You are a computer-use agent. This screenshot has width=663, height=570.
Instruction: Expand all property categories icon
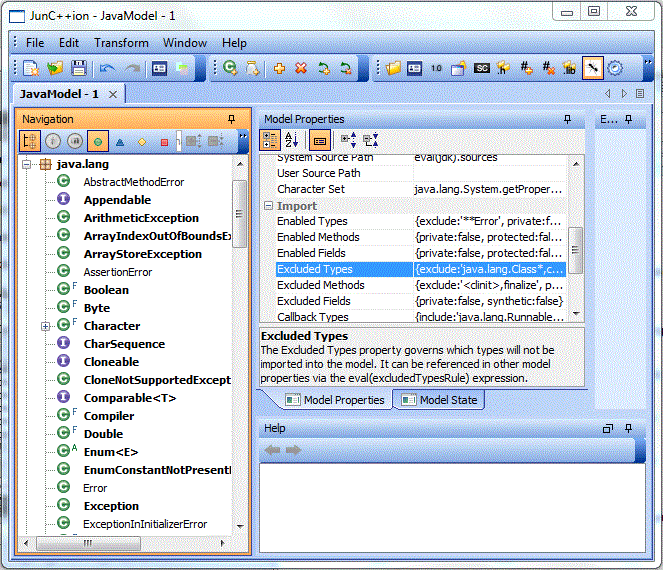coord(349,140)
